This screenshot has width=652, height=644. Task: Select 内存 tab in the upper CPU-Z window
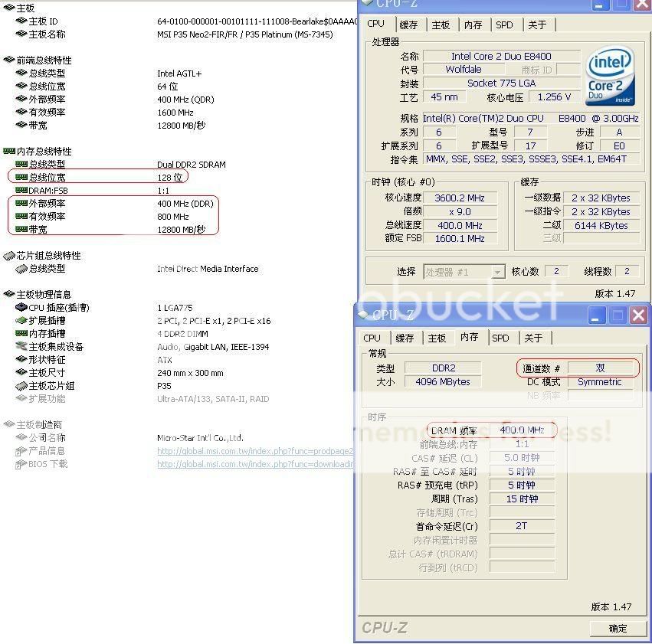click(473, 25)
